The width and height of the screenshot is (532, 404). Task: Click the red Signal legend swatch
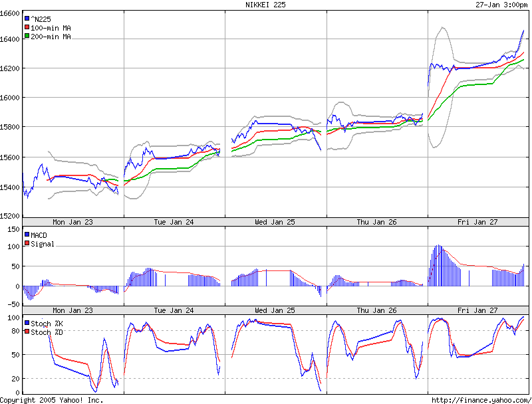(x=27, y=243)
